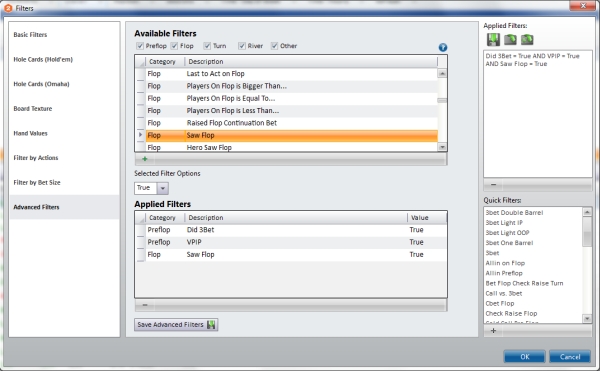Choose Bet Flop Check Raise Turn quick filter
Viewport: 600px width, 371px height.
click(x=524, y=283)
